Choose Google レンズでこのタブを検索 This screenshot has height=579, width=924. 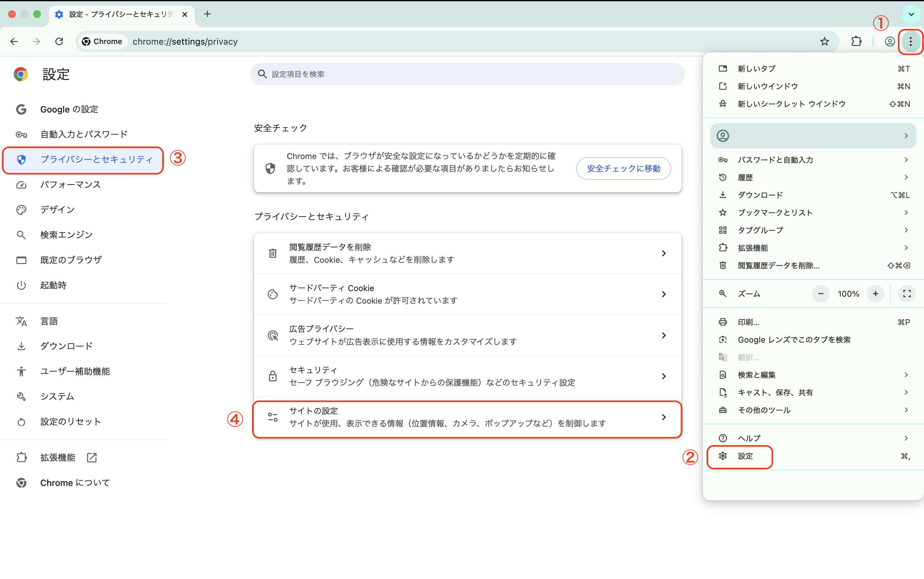coord(813,340)
